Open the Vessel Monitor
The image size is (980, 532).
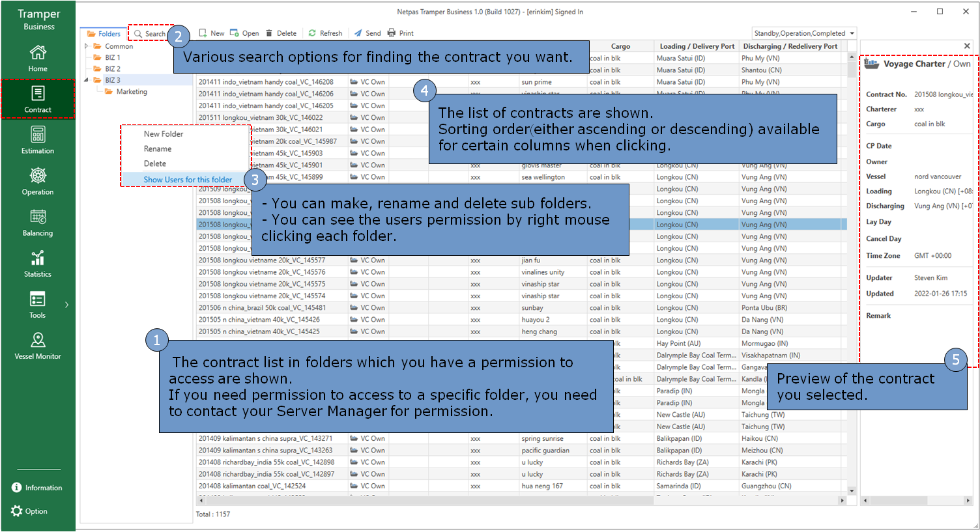click(38, 346)
